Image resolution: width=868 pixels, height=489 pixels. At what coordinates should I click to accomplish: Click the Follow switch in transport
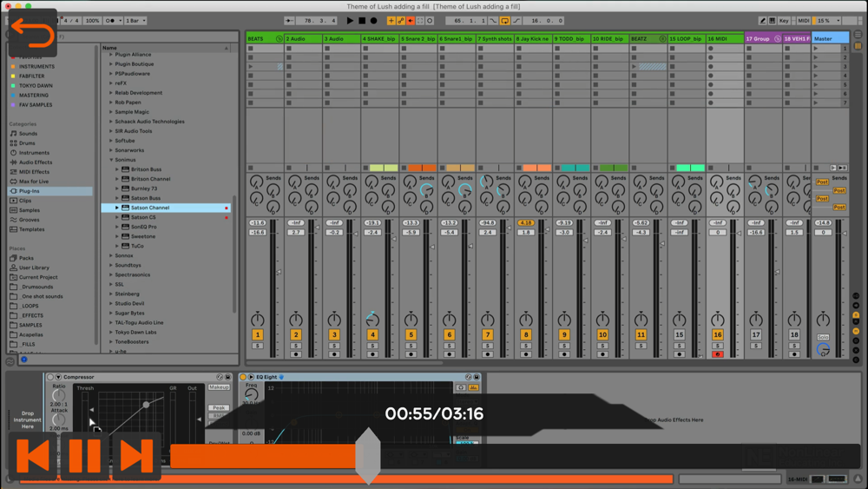tap(290, 21)
